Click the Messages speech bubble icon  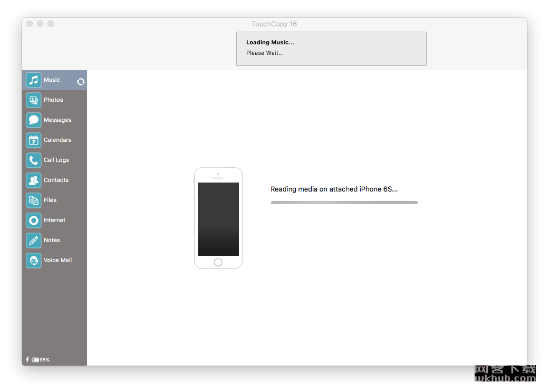click(34, 120)
